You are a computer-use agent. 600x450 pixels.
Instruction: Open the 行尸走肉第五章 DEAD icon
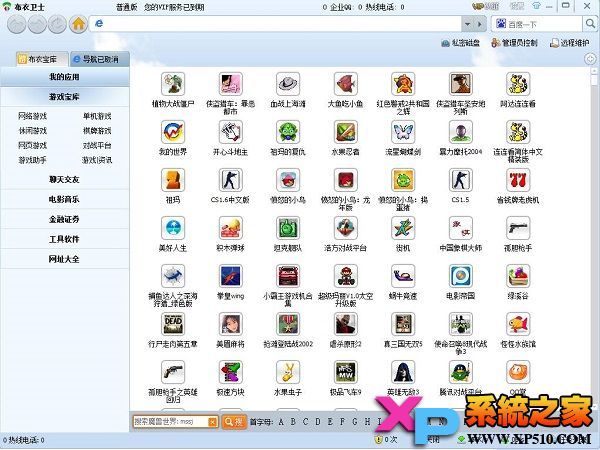tap(173, 324)
